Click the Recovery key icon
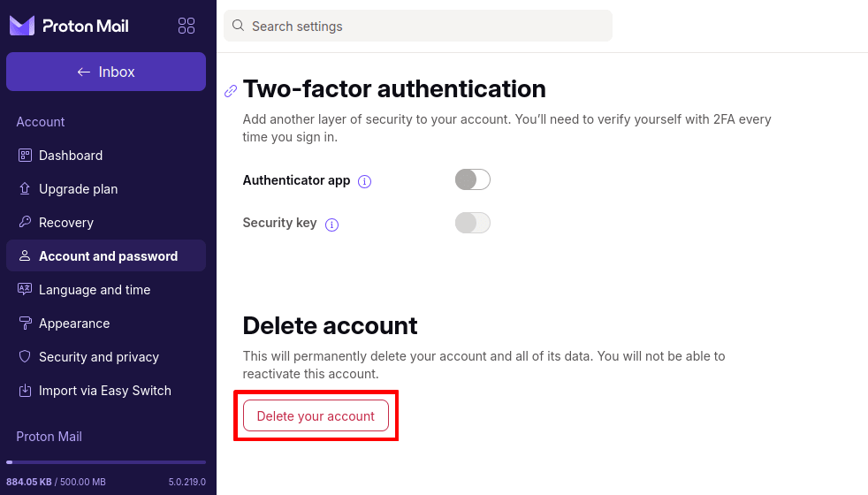This screenshot has height=495, width=868. (25, 223)
